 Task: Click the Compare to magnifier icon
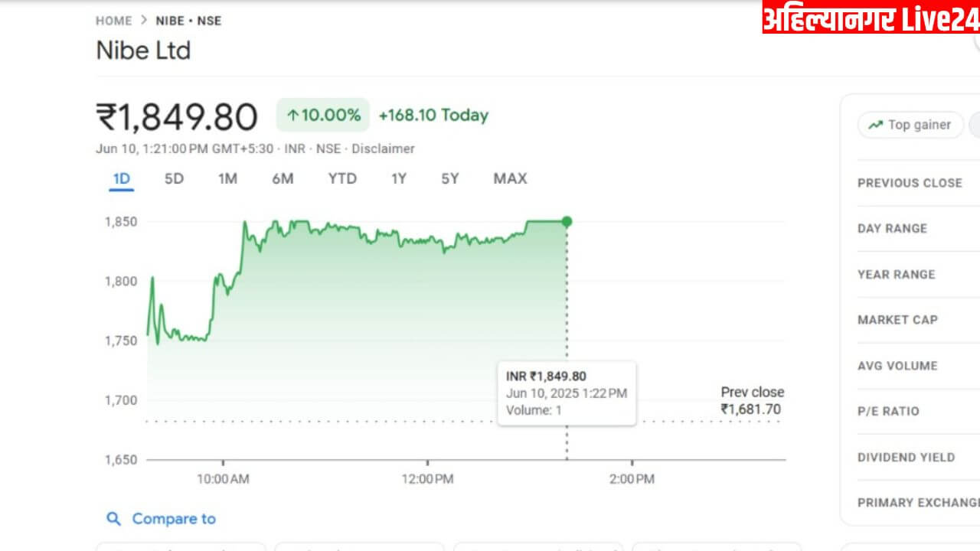[113, 519]
